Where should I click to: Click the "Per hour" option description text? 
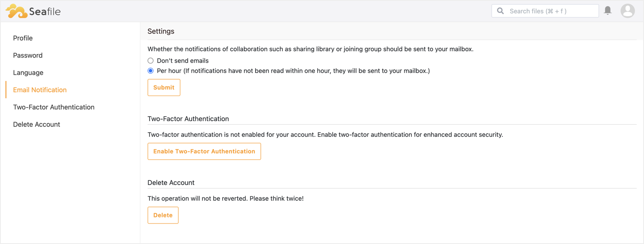click(x=293, y=71)
